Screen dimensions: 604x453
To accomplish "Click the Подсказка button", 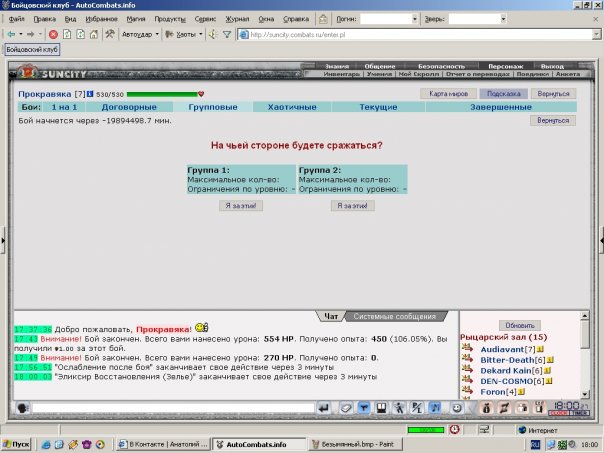I will pos(503,94).
